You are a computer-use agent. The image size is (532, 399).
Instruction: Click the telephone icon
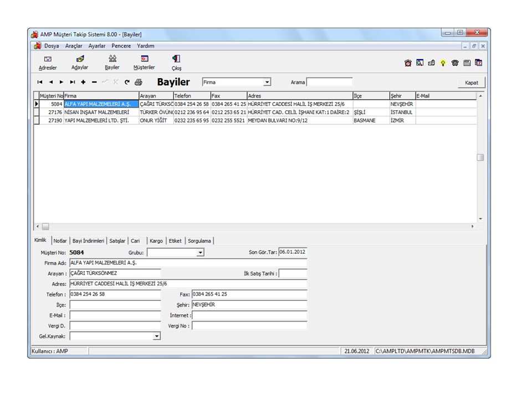pyautogui.click(x=455, y=63)
